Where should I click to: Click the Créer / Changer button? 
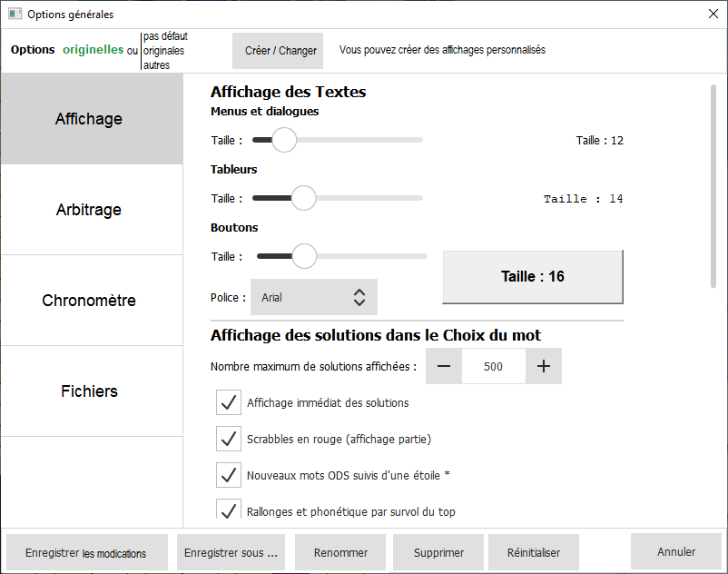278,51
